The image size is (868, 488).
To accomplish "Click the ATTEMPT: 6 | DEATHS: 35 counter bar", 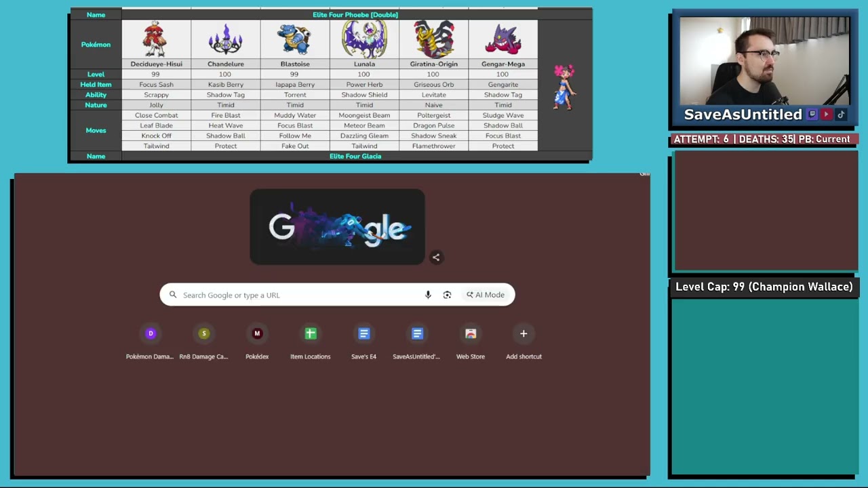I will coord(764,139).
